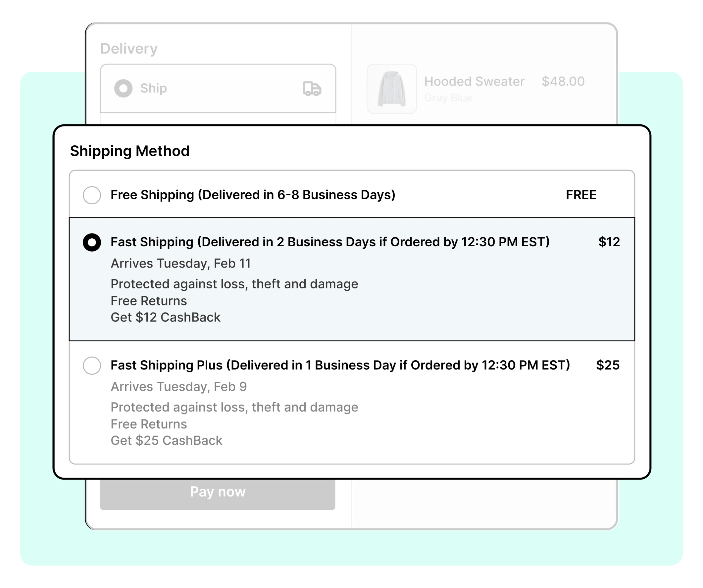Click the $12 shipping price
Screen dimensions: 703x588
(x=609, y=242)
